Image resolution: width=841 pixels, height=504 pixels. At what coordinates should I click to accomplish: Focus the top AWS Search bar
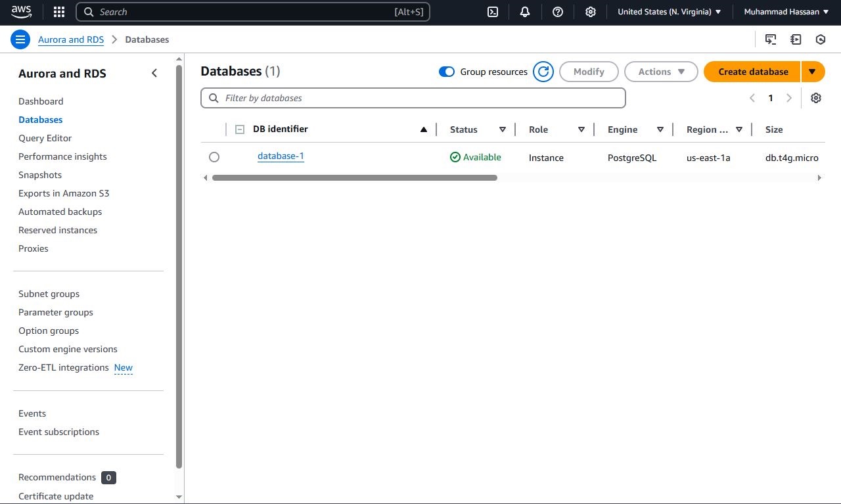coord(253,12)
